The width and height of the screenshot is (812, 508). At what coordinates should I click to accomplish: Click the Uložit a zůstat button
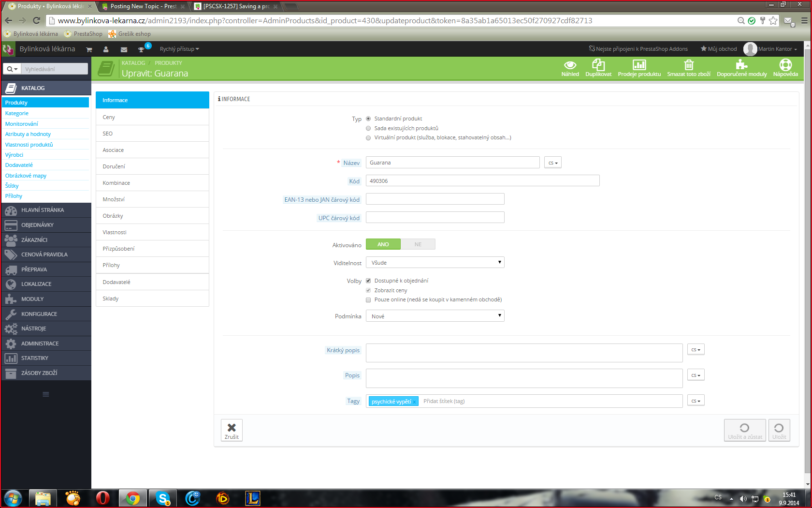(x=745, y=431)
